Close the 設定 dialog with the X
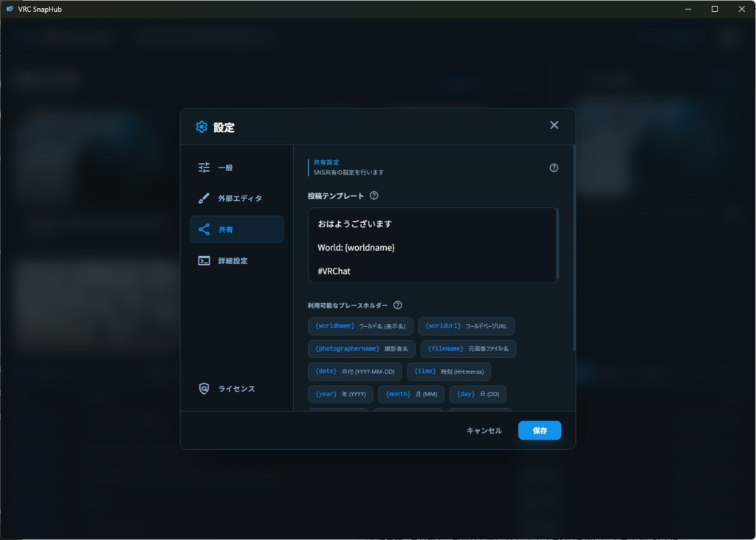 pos(554,125)
